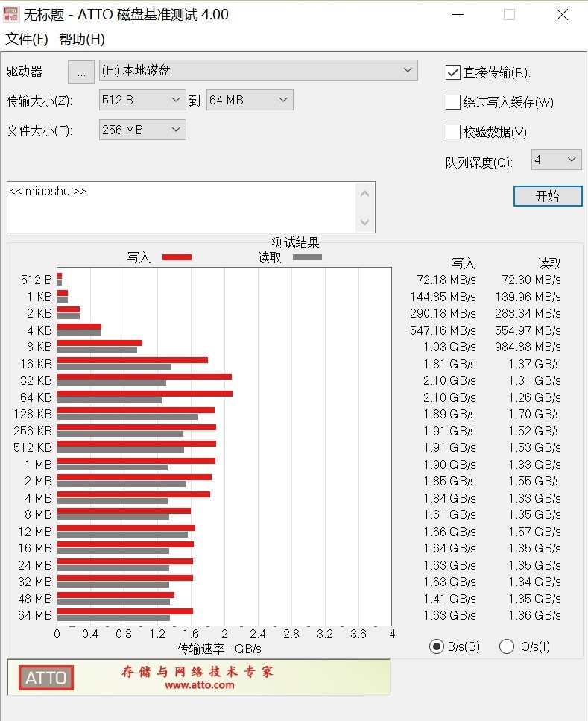Open the 512 B transfer size dropdown

pyautogui.click(x=142, y=100)
